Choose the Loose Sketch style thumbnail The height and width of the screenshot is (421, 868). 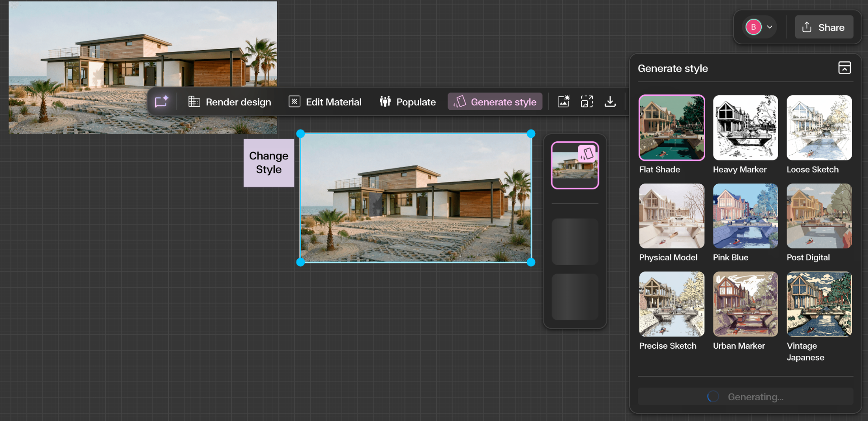[x=819, y=128]
